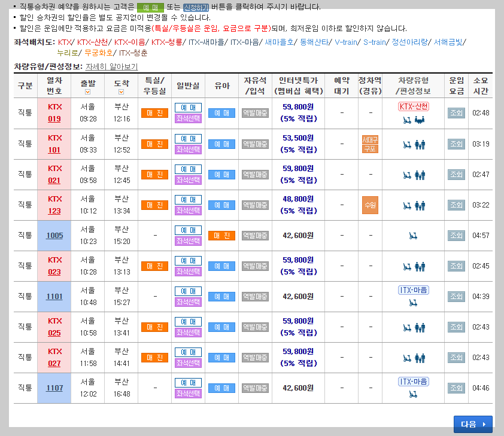The width and height of the screenshot is (504, 436).
Task: Click nursing room icon in KTX 027 row
Action: tap(420, 358)
